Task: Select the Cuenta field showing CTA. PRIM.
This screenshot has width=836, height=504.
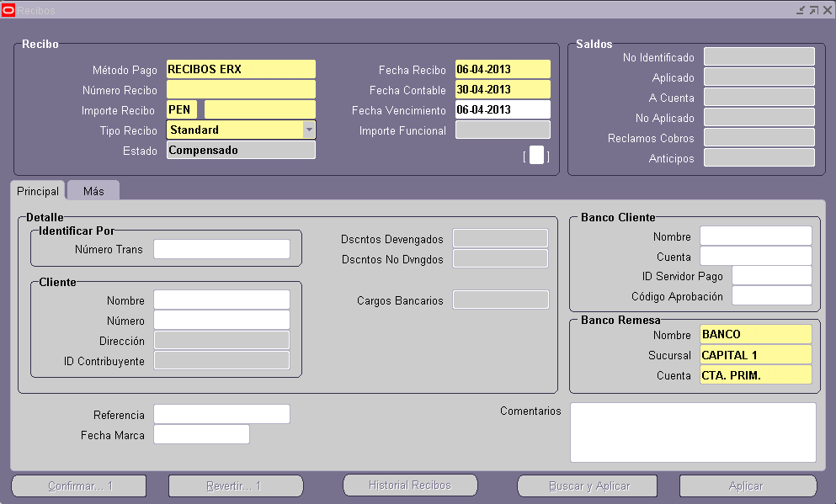Action: pyautogui.click(x=755, y=374)
